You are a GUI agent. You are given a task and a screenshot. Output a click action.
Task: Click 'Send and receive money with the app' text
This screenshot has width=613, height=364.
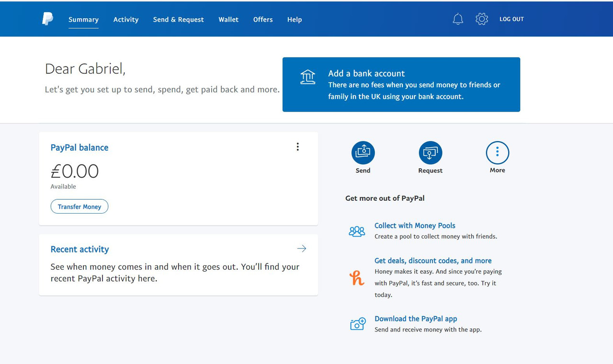428,330
